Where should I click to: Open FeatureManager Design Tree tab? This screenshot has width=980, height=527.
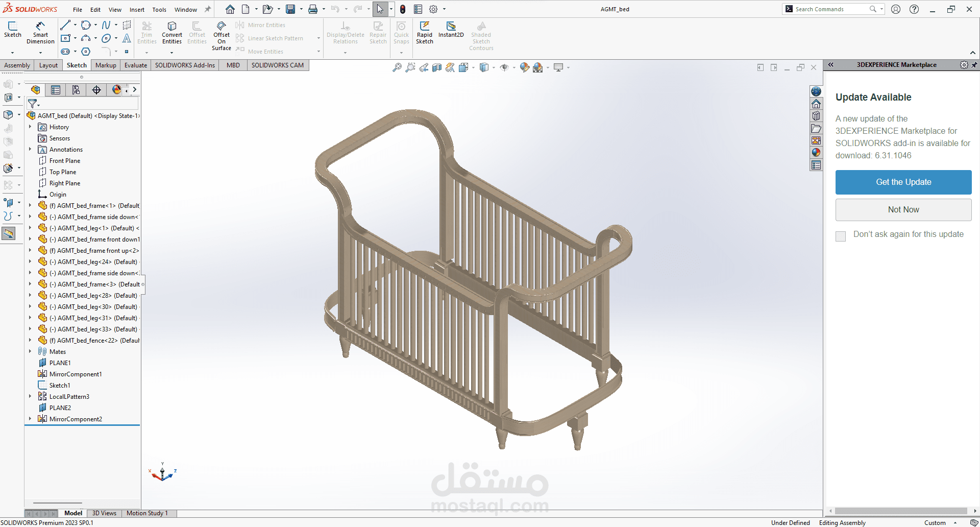point(35,90)
